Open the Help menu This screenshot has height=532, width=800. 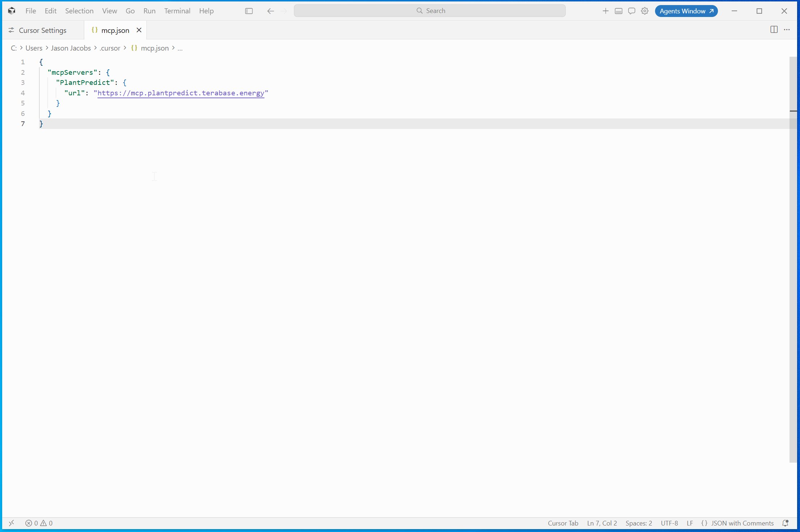click(x=206, y=11)
